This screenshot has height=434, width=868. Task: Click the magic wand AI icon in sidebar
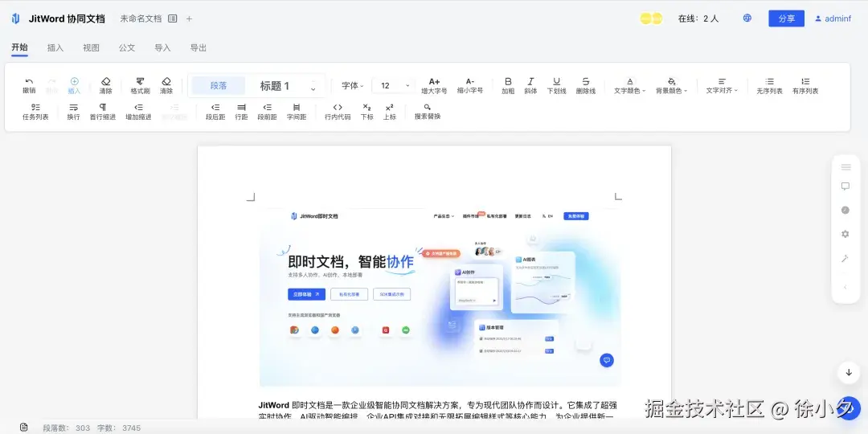[x=845, y=259]
